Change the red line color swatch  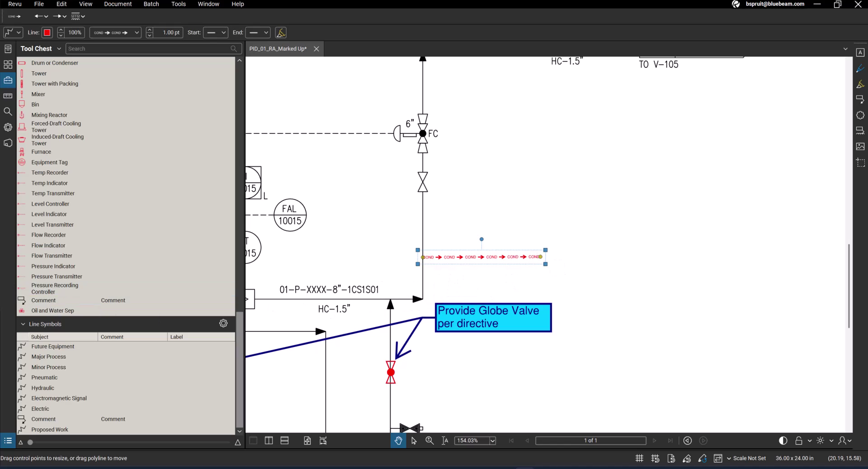(47, 33)
